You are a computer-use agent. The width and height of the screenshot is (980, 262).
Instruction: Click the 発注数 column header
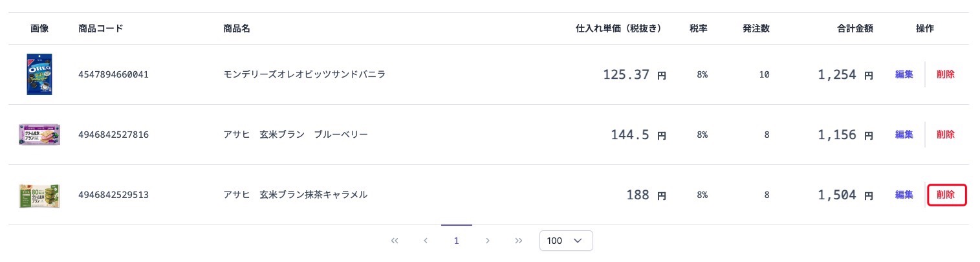[x=756, y=28]
